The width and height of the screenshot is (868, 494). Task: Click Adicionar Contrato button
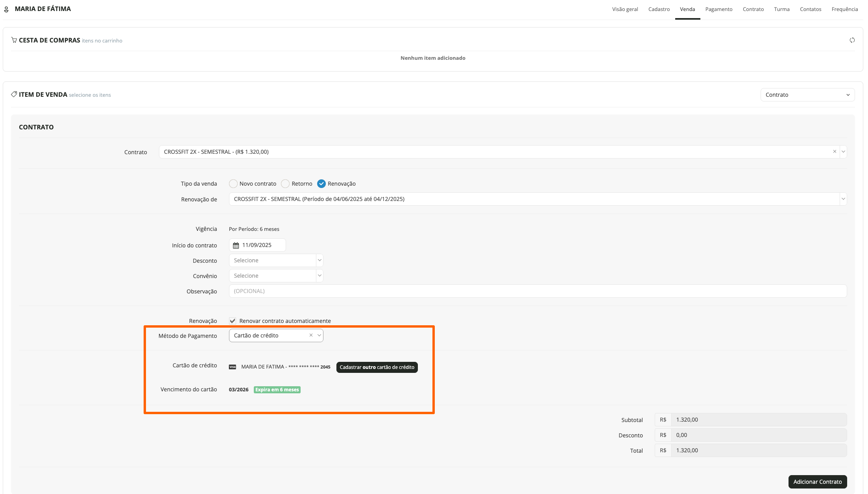817,482
